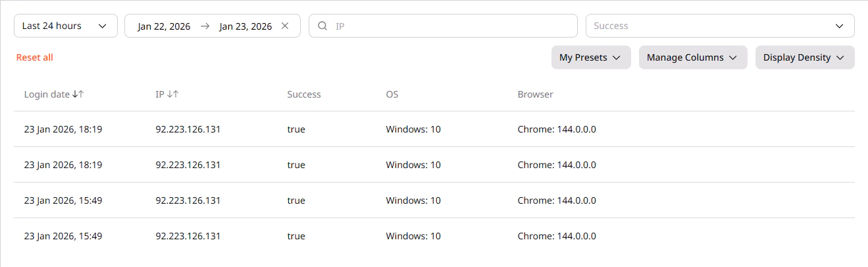Viewport: 868px width, 267px height.
Task: Open the Success filter dropdown
Action: click(720, 26)
